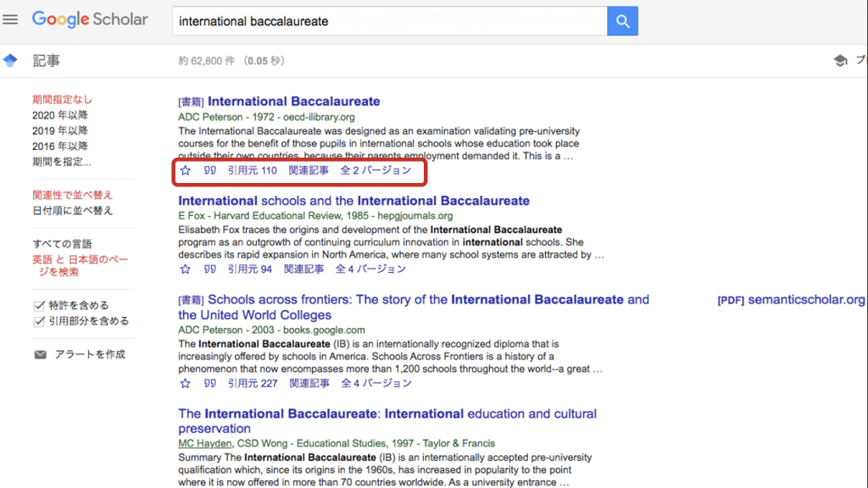
Task: Select 期間指定なし filter
Action: tap(62, 100)
